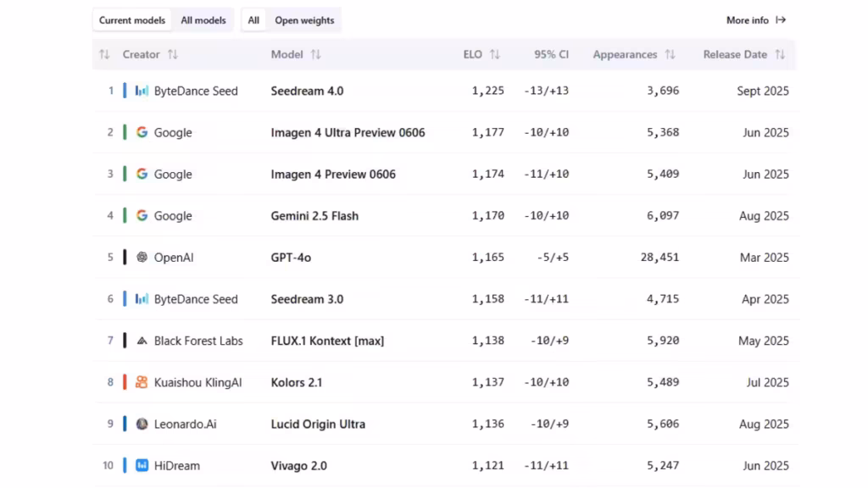868x488 pixels.
Task: Click Google logo in Imagen 4 Preview 0606 row
Action: [x=142, y=174]
